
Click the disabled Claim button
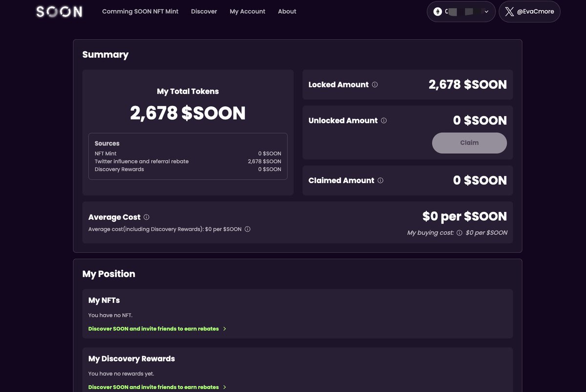point(469,143)
